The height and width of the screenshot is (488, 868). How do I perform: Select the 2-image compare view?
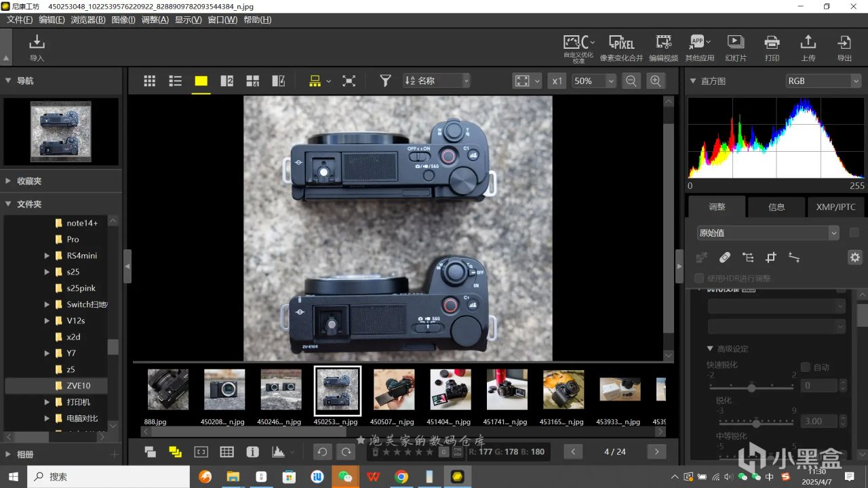point(226,81)
